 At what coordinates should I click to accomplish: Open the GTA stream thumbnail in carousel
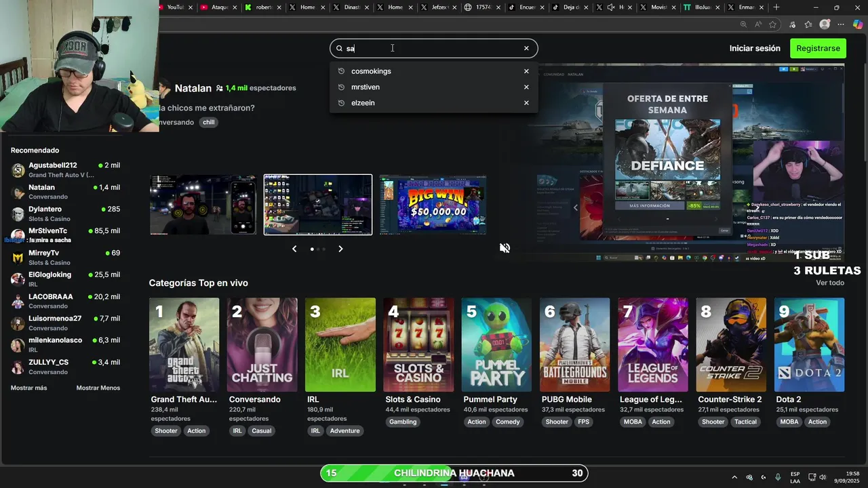coord(203,205)
